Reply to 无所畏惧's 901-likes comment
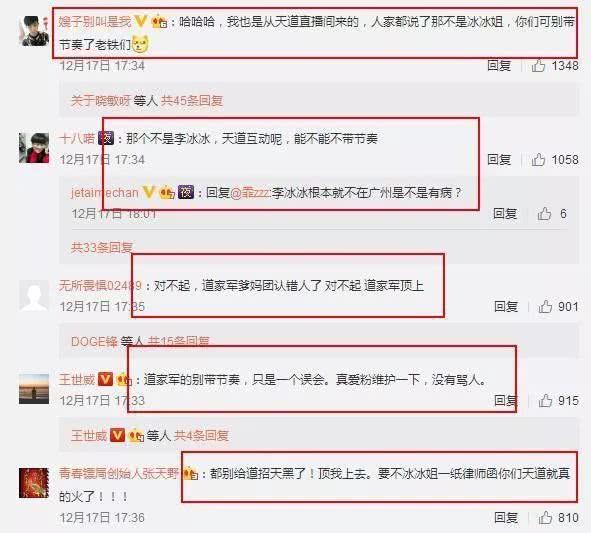 [505, 306]
